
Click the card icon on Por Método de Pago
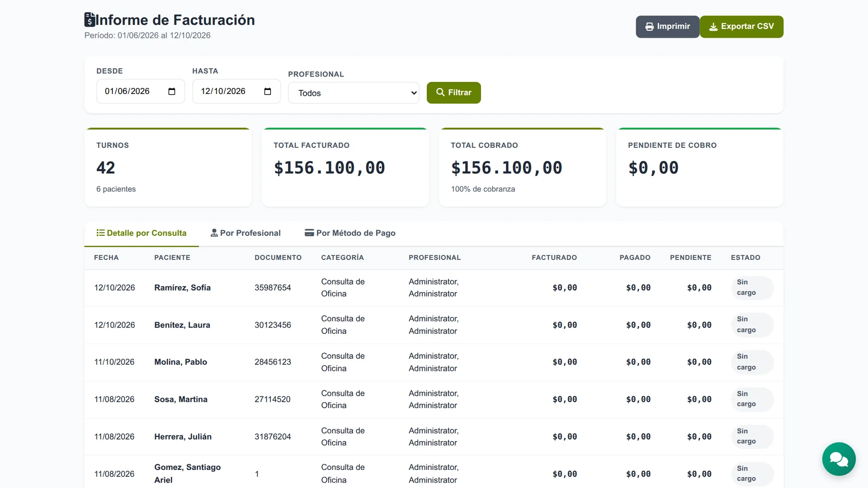pyautogui.click(x=309, y=233)
